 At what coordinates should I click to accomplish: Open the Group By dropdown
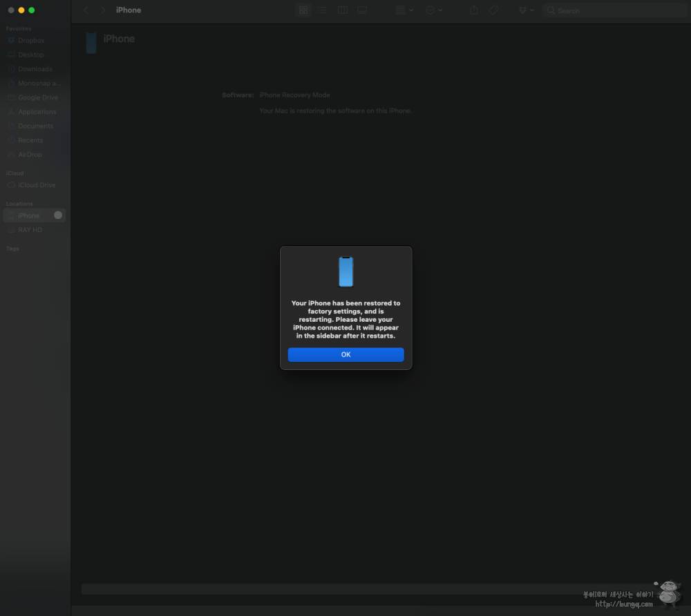point(404,10)
